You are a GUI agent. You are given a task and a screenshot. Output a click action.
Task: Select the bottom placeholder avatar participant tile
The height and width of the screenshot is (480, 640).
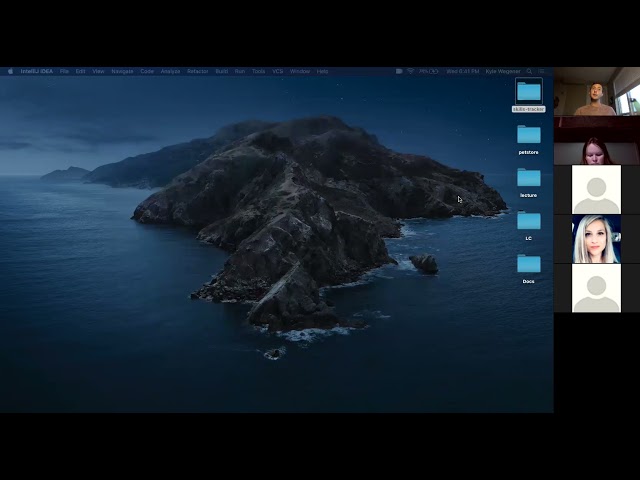coord(596,288)
